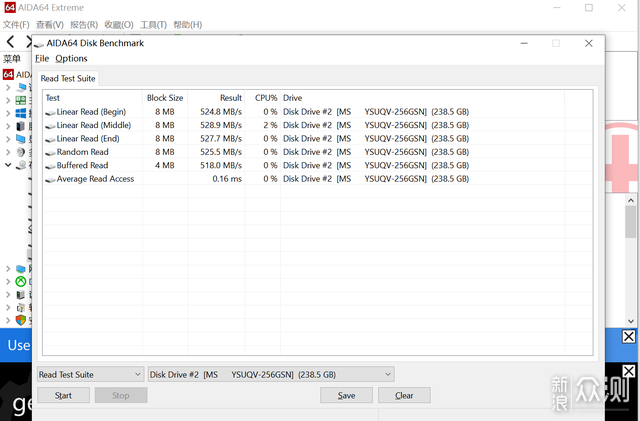The width and height of the screenshot is (640, 421).
Task: Open the Read Test Suite dropdown
Action: point(90,374)
